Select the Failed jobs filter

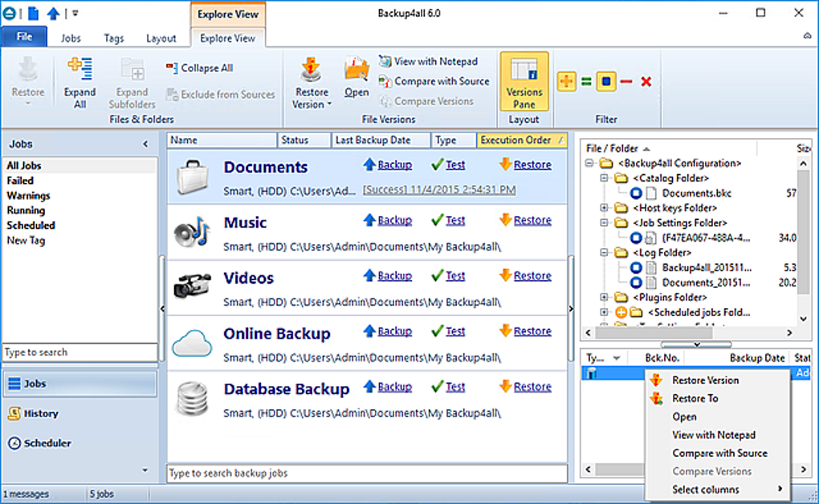click(20, 181)
